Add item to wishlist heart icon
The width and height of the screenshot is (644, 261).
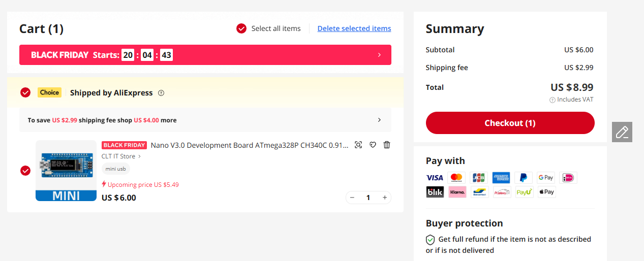pyautogui.click(x=373, y=145)
